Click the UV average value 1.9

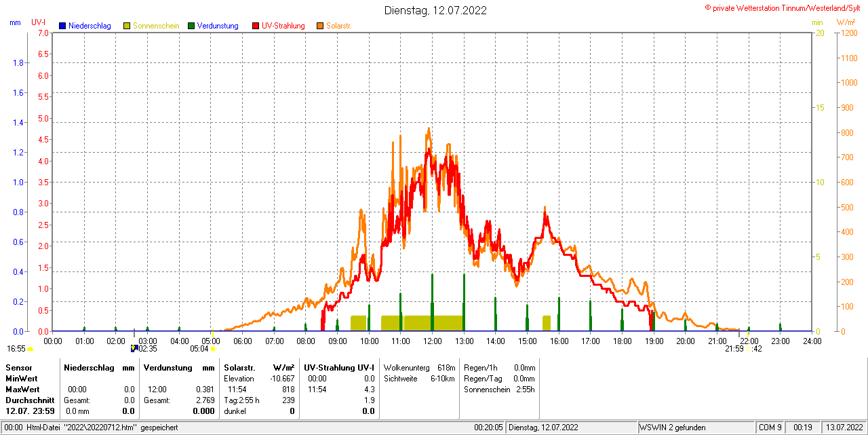[x=369, y=400]
